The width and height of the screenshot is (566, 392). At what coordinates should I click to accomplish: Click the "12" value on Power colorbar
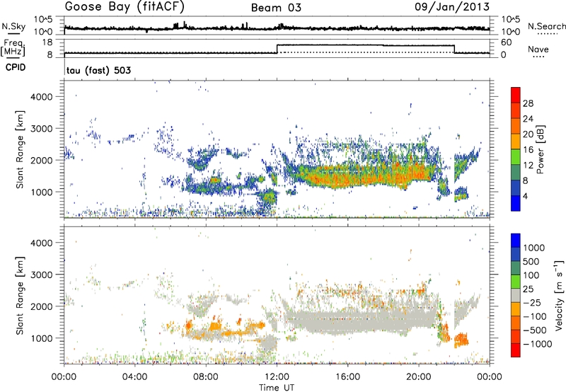528,166
